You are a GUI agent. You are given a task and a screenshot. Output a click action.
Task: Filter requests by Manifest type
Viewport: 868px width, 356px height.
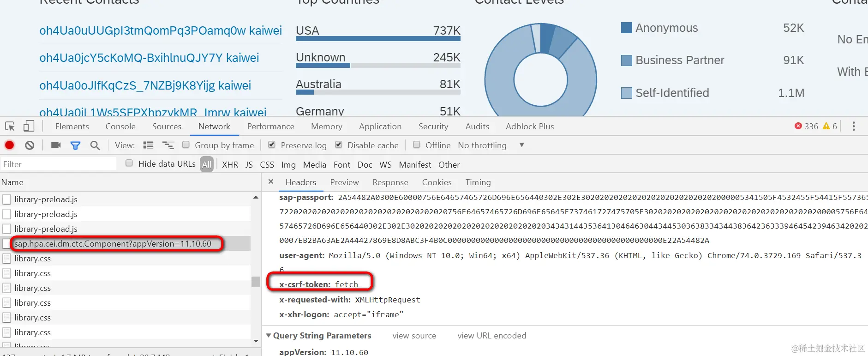415,165
